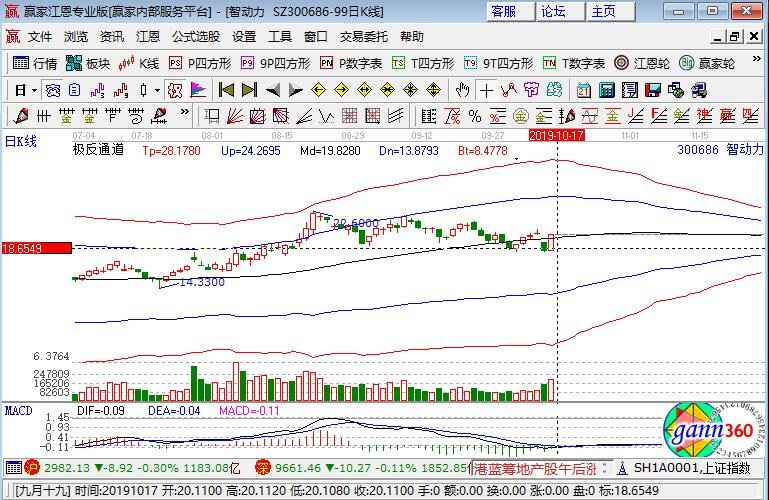Click the 300686 智动力 stock label
The height and width of the screenshot is (500, 769).
(720, 150)
